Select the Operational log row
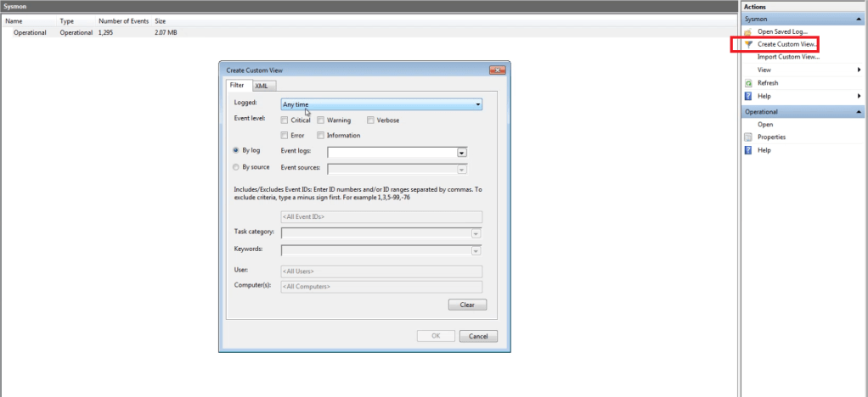This screenshot has height=397, width=868. (x=30, y=32)
